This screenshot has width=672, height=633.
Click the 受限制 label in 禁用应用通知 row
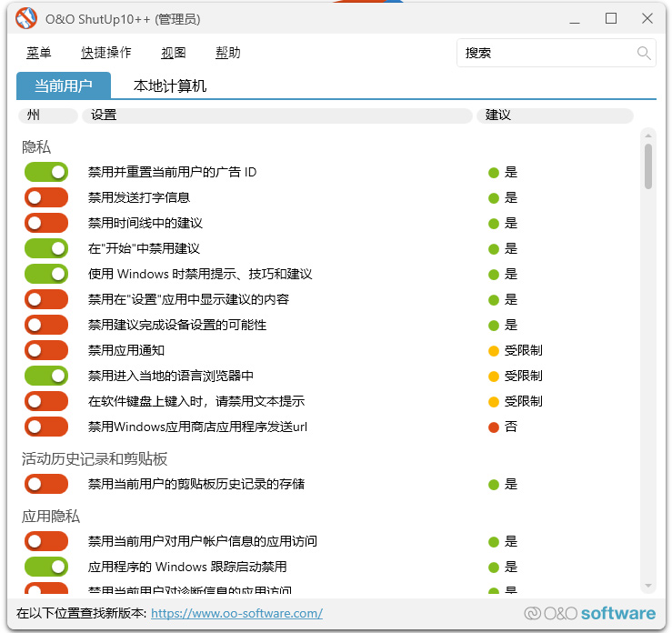(x=523, y=350)
